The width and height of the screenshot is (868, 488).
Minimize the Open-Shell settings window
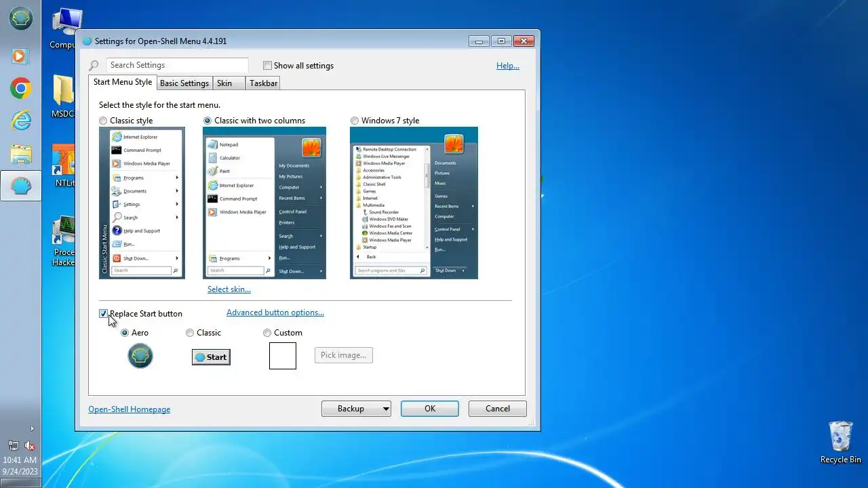tap(479, 41)
